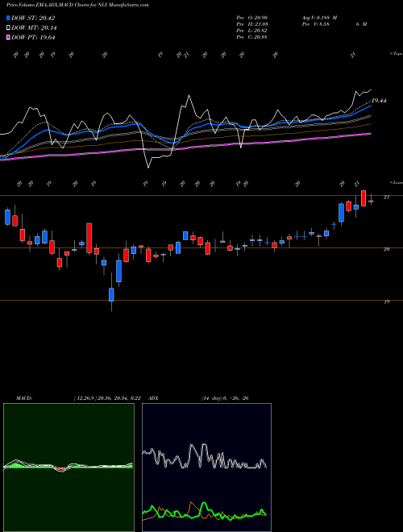Screen dimensions: 403x532
Task: Click the 'Pre H: 21.03' high value
Action: click(x=251, y=24)
